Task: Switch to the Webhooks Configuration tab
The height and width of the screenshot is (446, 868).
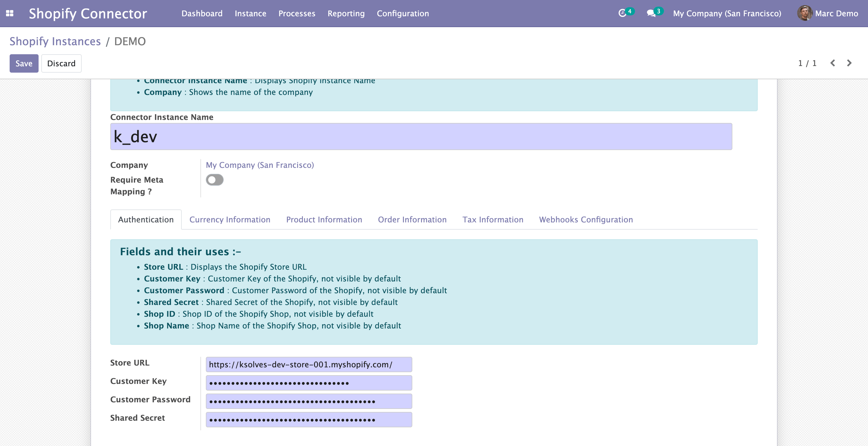Action: click(586, 220)
